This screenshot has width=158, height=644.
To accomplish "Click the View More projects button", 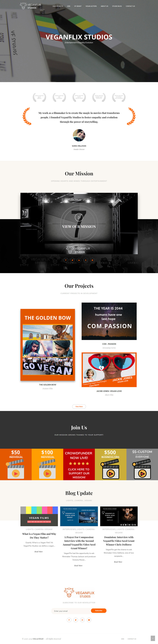I will (79, 406).
